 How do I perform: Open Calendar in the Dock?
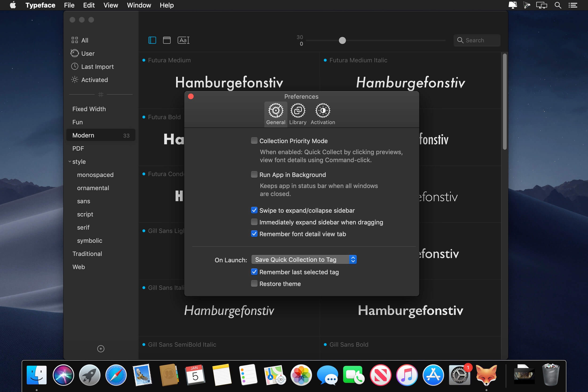195,375
